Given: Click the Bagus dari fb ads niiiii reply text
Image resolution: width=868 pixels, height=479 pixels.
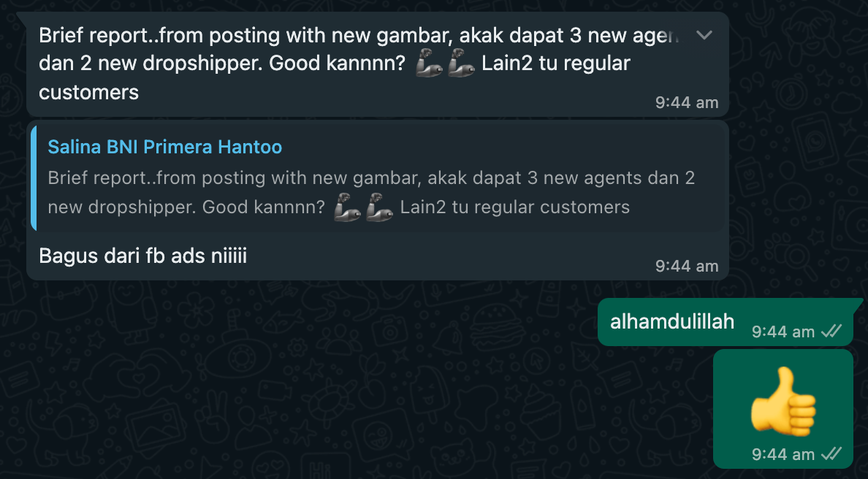Looking at the screenshot, I should (x=142, y=256).
